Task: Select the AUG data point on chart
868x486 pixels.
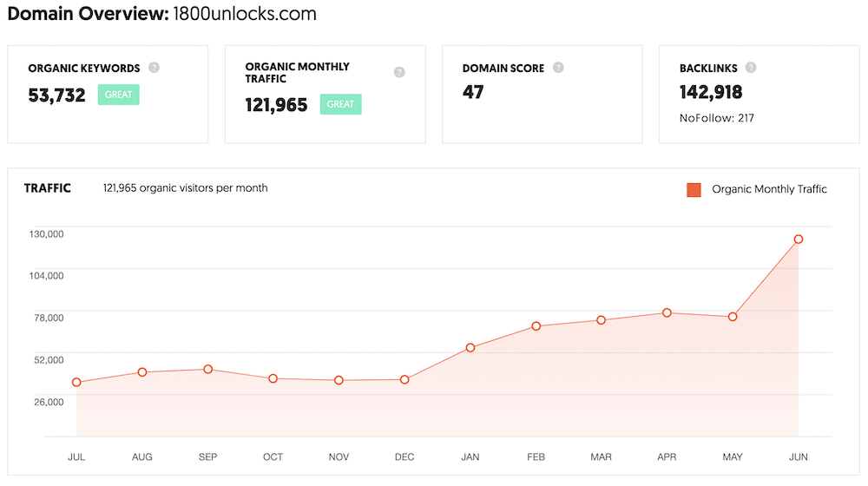Action: point(142,372)
